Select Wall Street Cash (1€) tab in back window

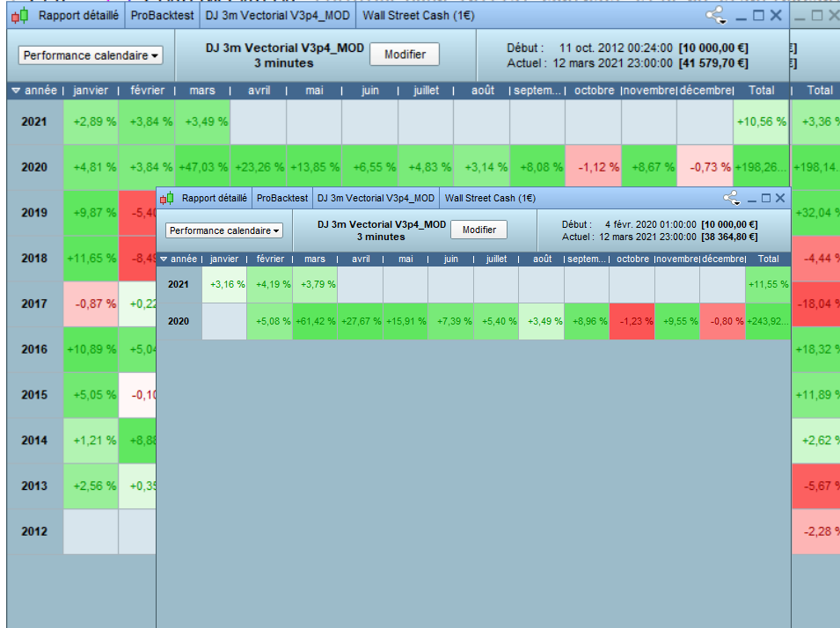click(419, 16)
